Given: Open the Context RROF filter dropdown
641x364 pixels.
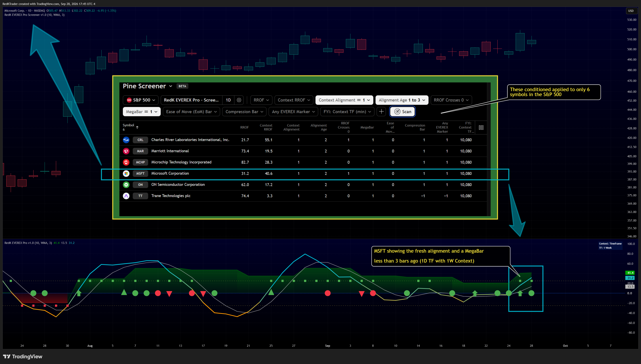Looking at the screenshot, I should 294,100.
